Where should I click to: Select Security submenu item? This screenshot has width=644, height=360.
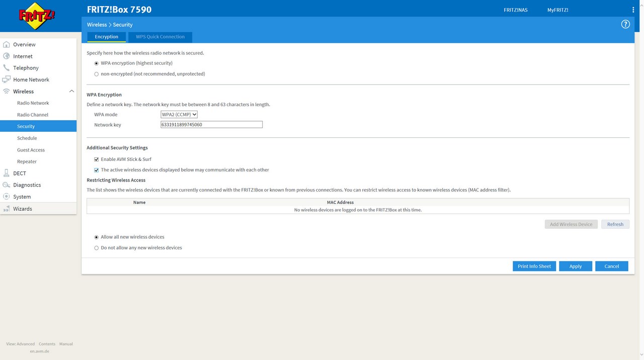[38, 126]
